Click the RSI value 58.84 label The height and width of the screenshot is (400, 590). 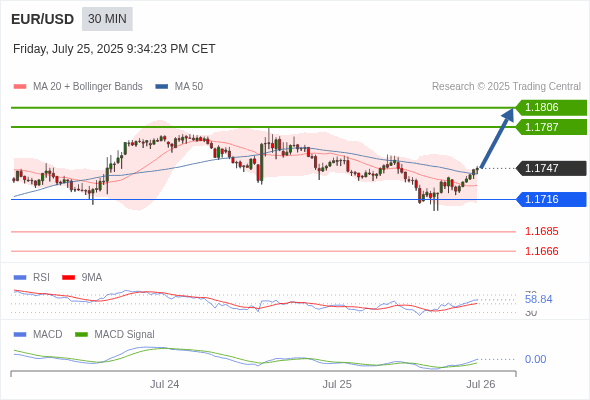click(538, 300)
